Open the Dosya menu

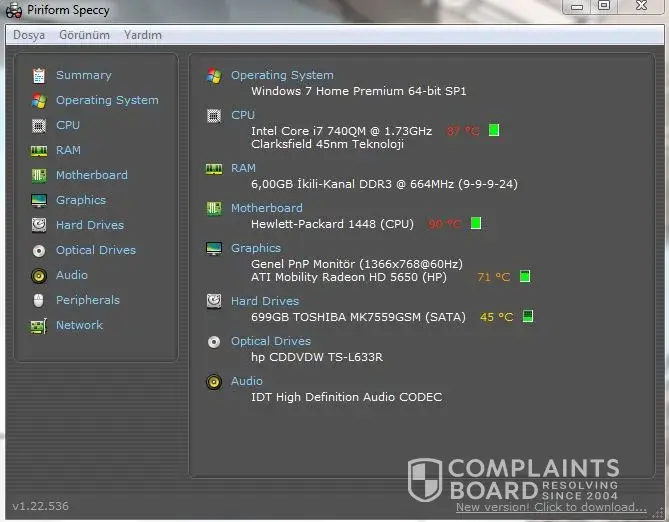pyautogui.click(x=29, y=35)
